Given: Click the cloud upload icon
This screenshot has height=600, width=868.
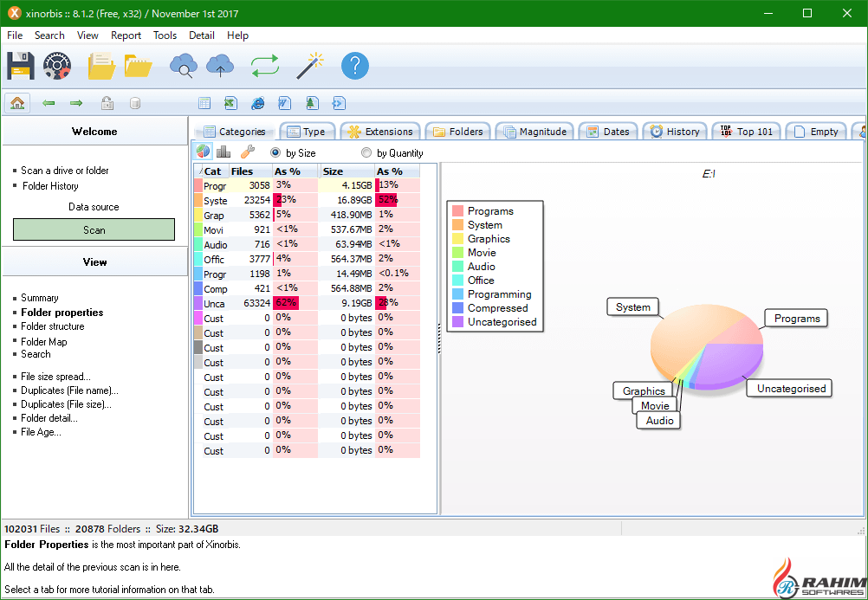Looking at the screenshot, I should pyautogui.click(x=220, y=66).
